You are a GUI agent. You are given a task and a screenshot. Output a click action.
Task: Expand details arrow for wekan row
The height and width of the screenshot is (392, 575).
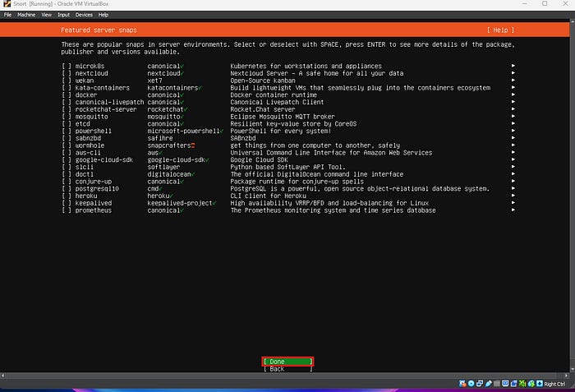pyautogui.click(x=513, y=80)
